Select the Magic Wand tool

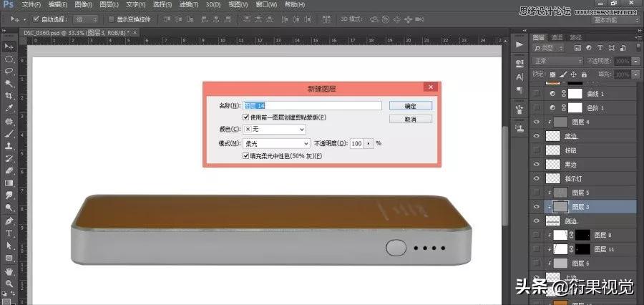pos(9,84)
